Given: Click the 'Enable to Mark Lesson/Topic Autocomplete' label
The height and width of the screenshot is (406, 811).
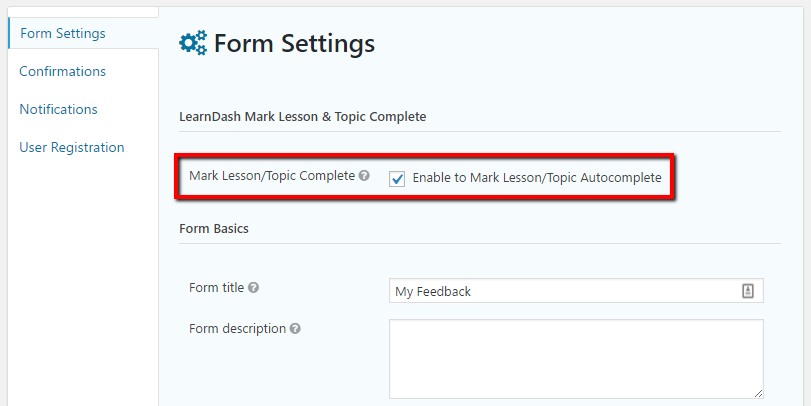Looking at the screenshot, I should (536, 178).
